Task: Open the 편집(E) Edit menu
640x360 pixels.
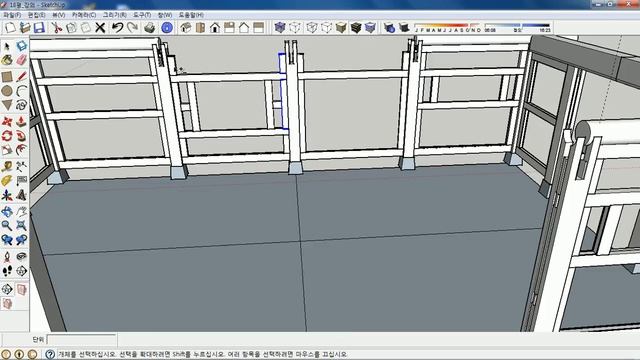Action: 36,15
